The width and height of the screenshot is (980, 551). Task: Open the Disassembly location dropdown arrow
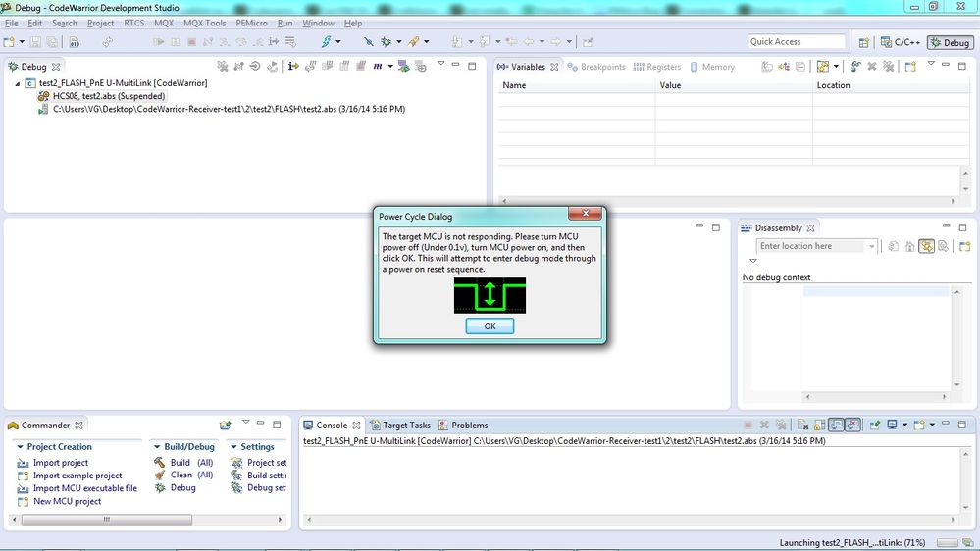871,246
